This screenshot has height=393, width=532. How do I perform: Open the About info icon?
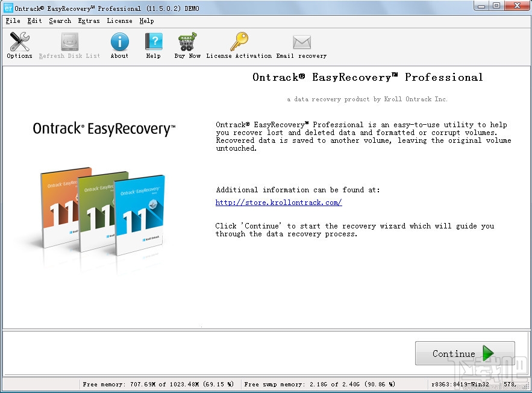point(119,42)
